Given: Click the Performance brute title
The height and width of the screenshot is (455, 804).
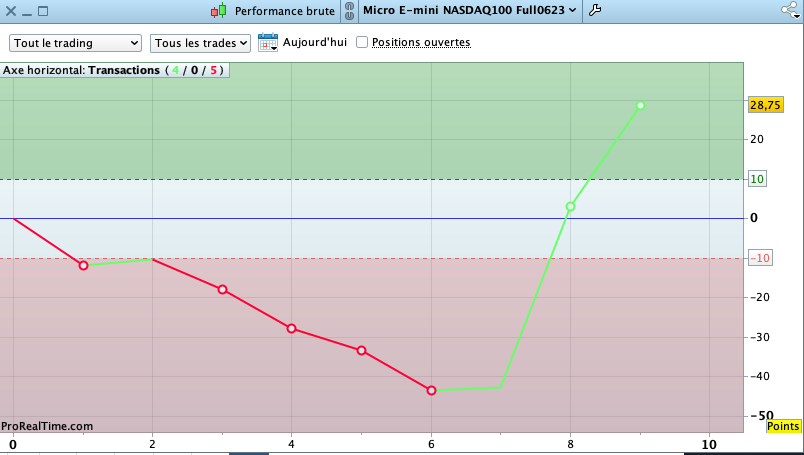Looking at the screenshot, I should click(285, 11).
